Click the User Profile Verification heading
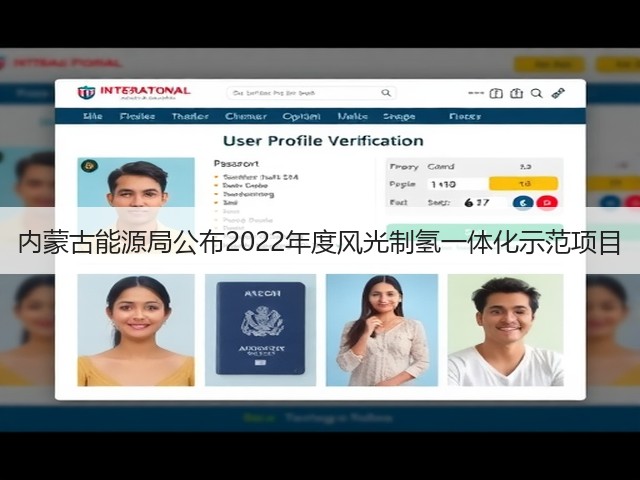640x480 pixels. (x=323, y=141)
